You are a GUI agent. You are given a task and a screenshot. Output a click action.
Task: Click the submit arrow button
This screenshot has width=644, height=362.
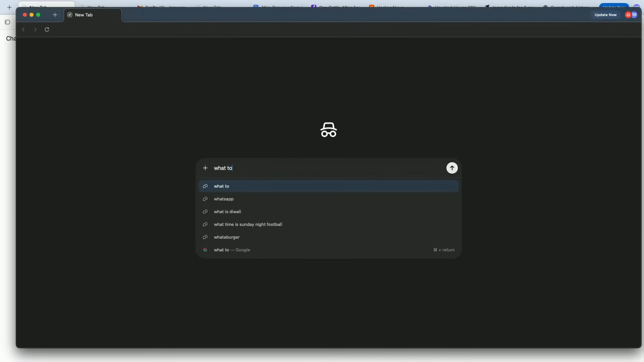click(x=452, y=168)
